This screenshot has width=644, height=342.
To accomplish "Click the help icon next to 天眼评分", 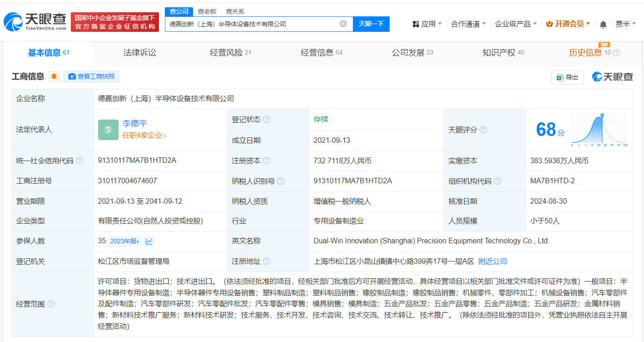I will [x=483, y=130].
